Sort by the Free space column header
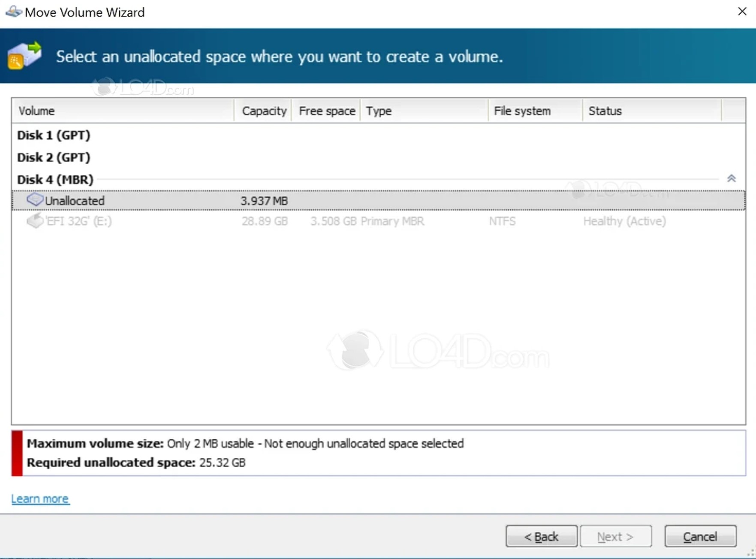Screen dimensions: 756x559 tap(326, 111)
